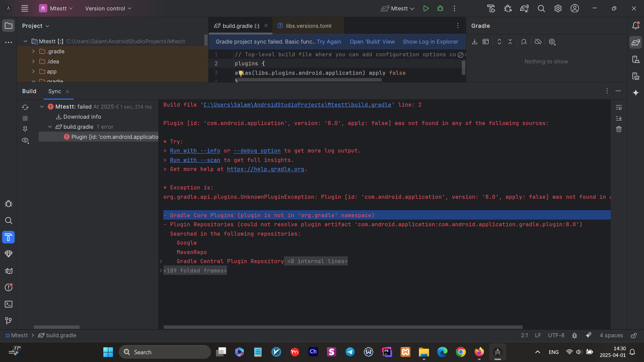644x362 pixels.
Task: Click the build output horizontal scrollbar
Action: (x=343, y=327)
